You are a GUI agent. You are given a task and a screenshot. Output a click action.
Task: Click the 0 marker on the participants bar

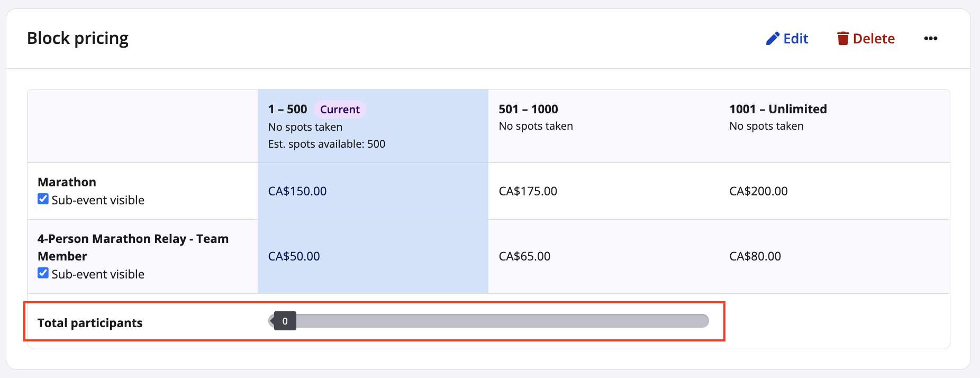pyautogui.click(x=285, y=321)
